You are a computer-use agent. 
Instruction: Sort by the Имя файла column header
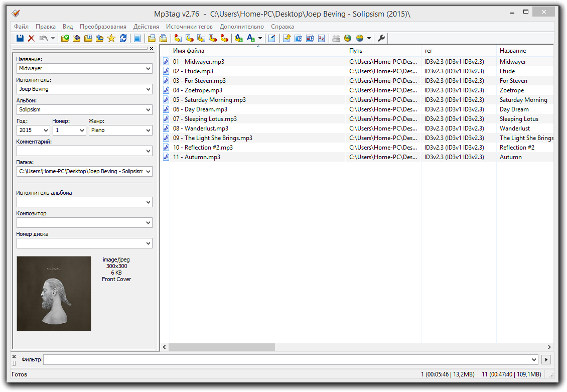(189, 51)
